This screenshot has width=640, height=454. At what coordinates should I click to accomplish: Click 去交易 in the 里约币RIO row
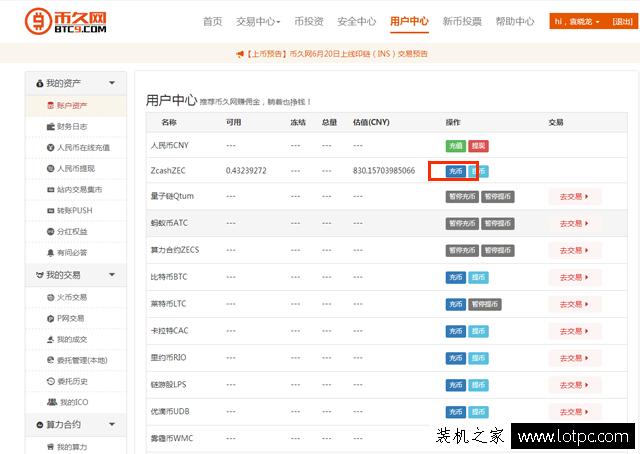point(574,358)
